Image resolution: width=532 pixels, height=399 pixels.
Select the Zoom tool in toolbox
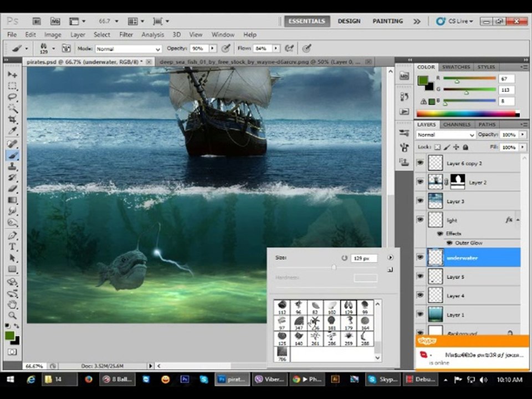coord(13,315)
